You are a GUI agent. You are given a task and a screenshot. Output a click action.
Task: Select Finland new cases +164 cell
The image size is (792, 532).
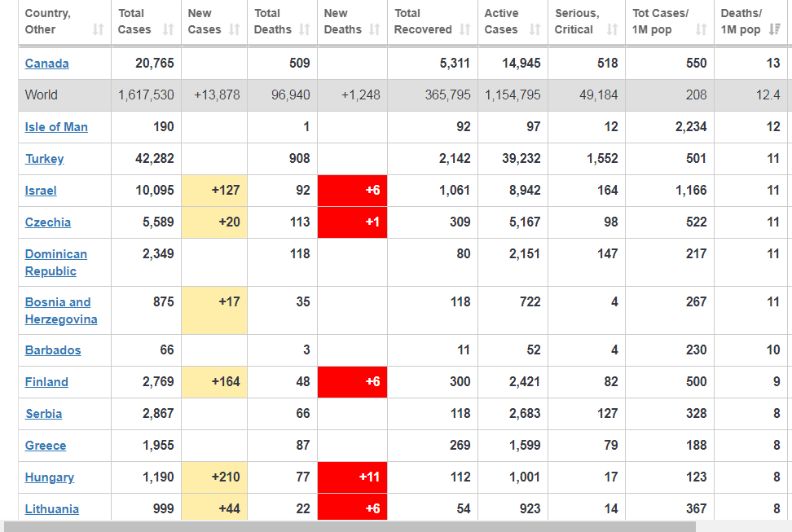[214, 382]
